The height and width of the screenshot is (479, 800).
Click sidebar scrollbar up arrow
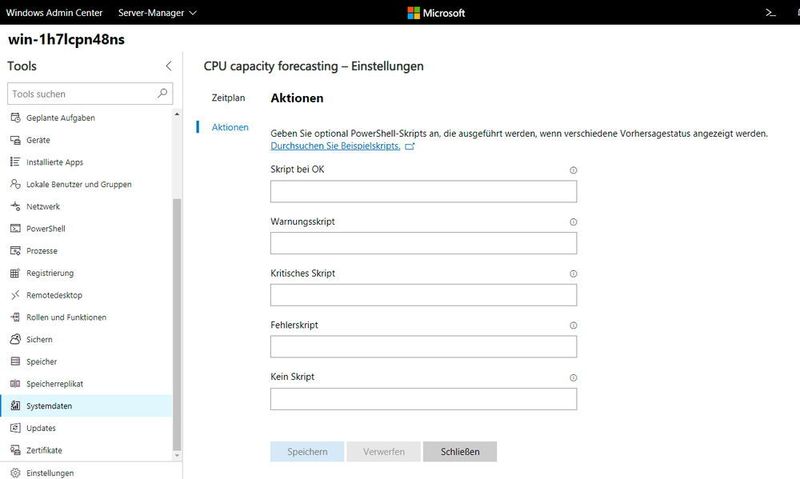(x=177, y=114)
